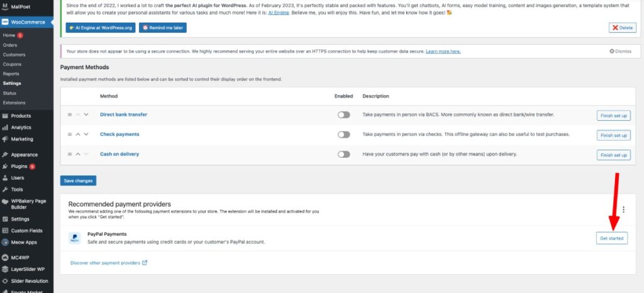This screenshot has width=644, height=293.
Task: Click Get started for PayPal Payments
Action: click(611, 238)
